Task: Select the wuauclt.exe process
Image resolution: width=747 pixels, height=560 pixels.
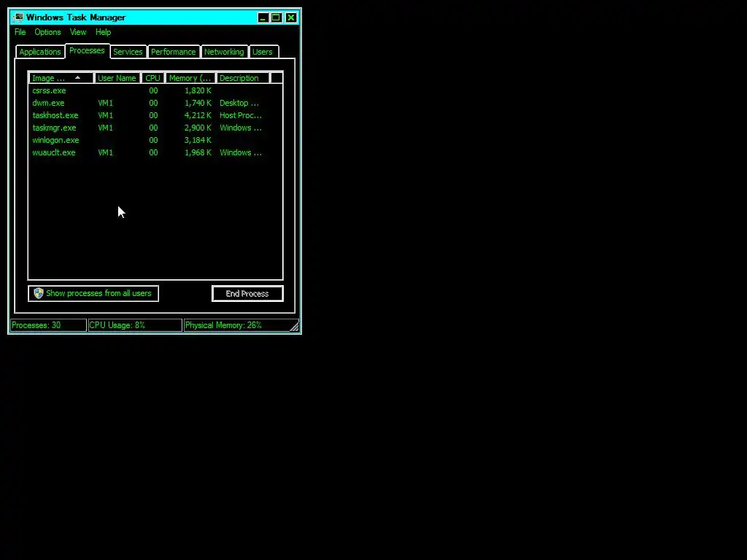Action: tap(155, 152)
